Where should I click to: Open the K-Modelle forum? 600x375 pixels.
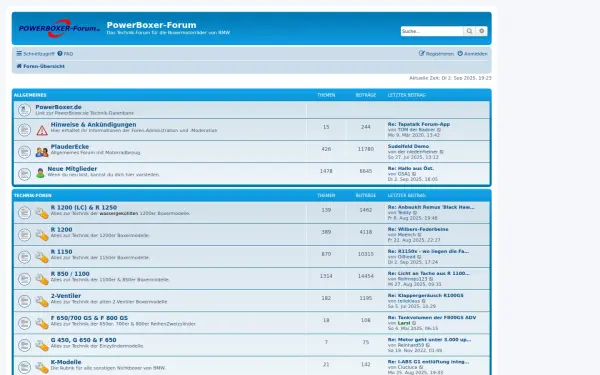(66, 362)
